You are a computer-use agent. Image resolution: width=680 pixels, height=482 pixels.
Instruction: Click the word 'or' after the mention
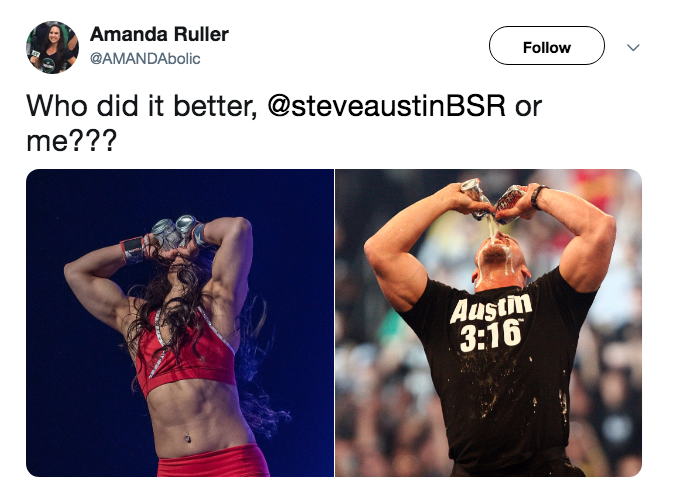(x=528, y=106)
